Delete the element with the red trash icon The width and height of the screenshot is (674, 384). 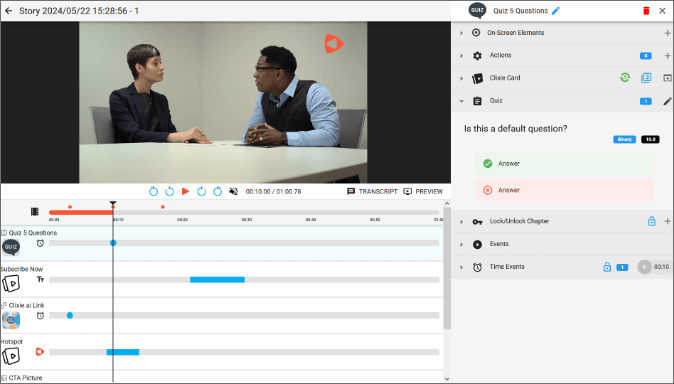tap(646, 11)
